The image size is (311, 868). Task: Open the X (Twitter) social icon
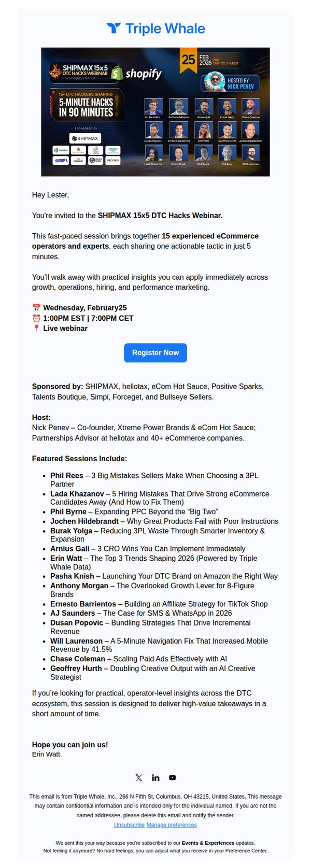click(138, 777)
